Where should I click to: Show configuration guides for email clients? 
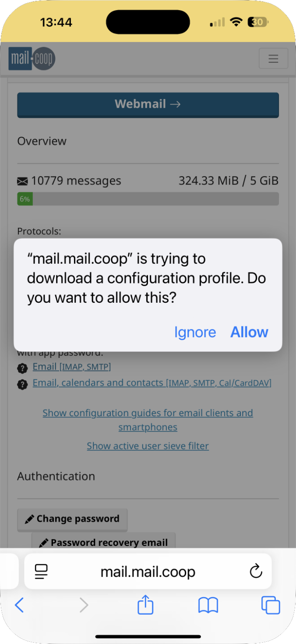point(148,420)
